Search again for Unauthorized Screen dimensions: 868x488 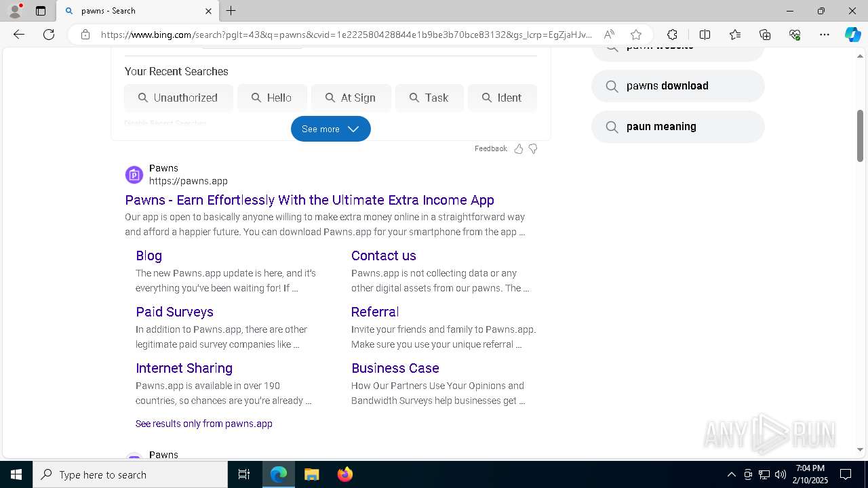[x=178, y=98]
